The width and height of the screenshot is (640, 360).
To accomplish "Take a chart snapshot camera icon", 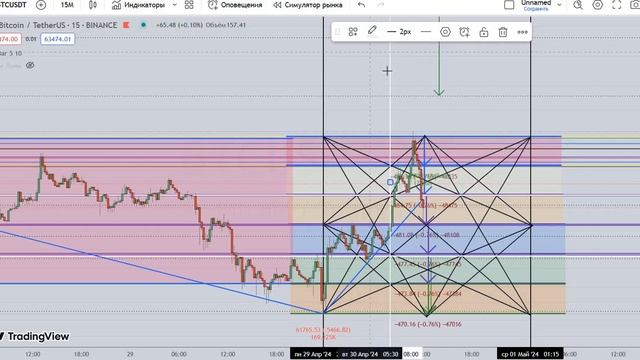I will tap(635, 5).
